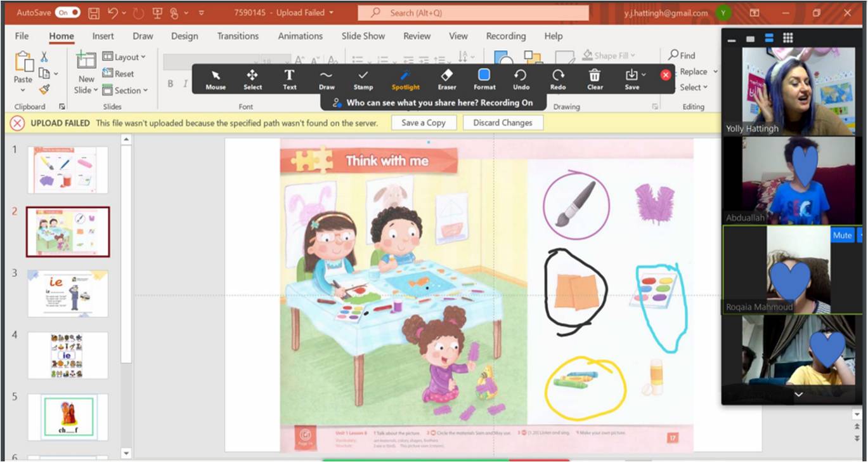Save annotations using the Save icon
The height and width of the screenshot is (462, 868).
pyautogui.click(x=632, y=79)
